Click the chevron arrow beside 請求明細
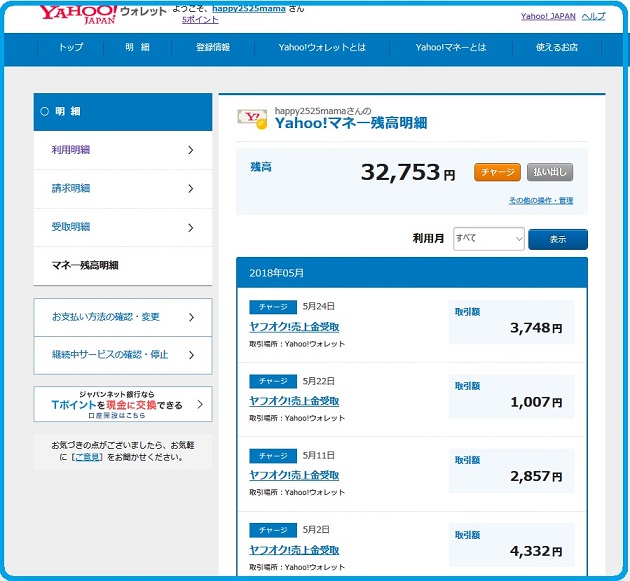The width and height of the screenshot is (630, 581). click(x=191, y=189)
